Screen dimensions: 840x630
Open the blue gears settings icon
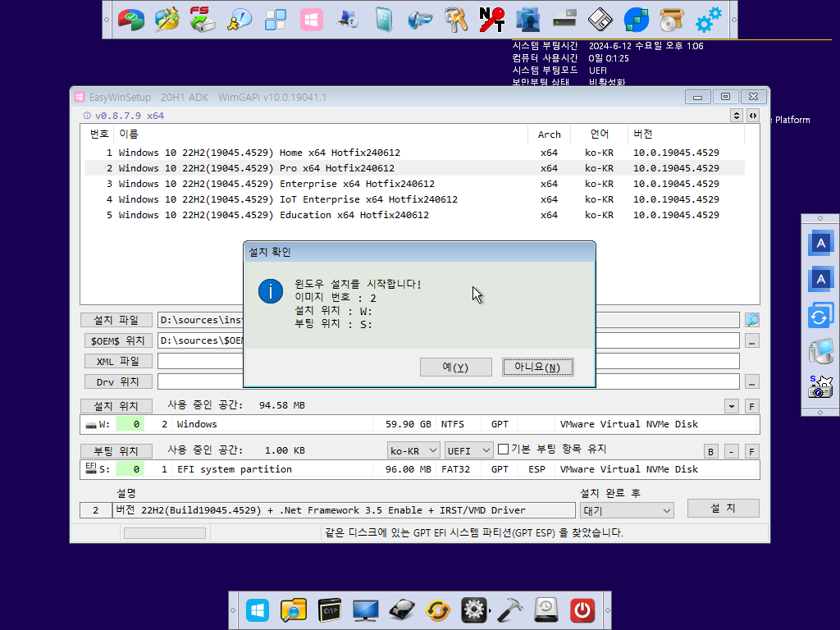[708, 20]
